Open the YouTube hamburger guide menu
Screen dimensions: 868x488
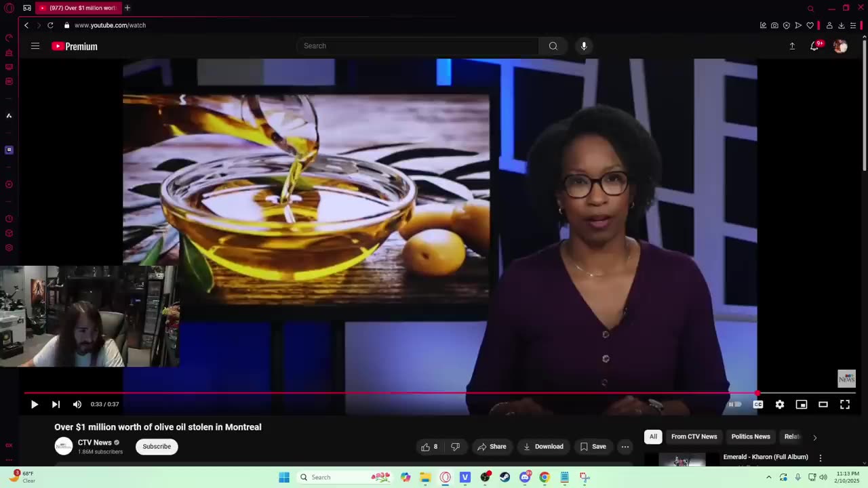pyautogui.click(x=35, y=46)
